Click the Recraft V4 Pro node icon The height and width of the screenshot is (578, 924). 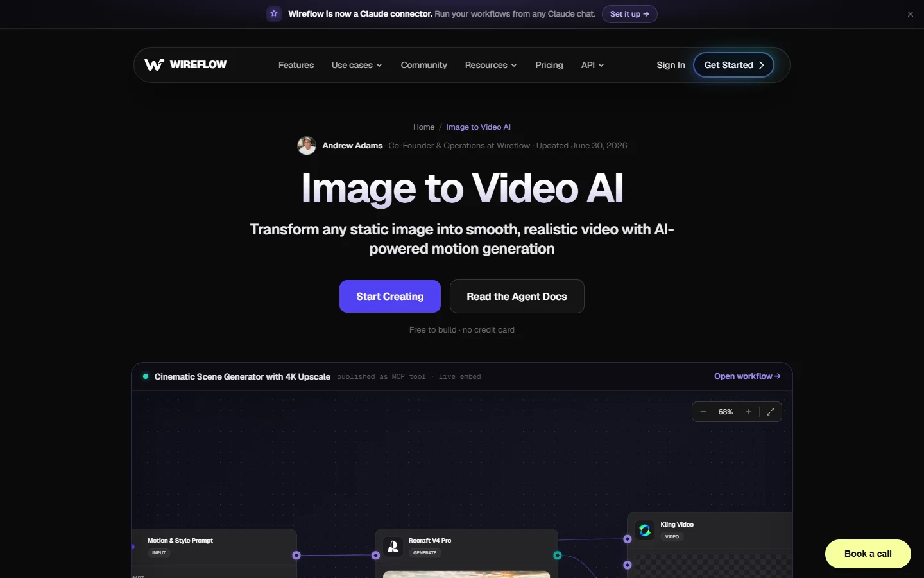[393, 547]
